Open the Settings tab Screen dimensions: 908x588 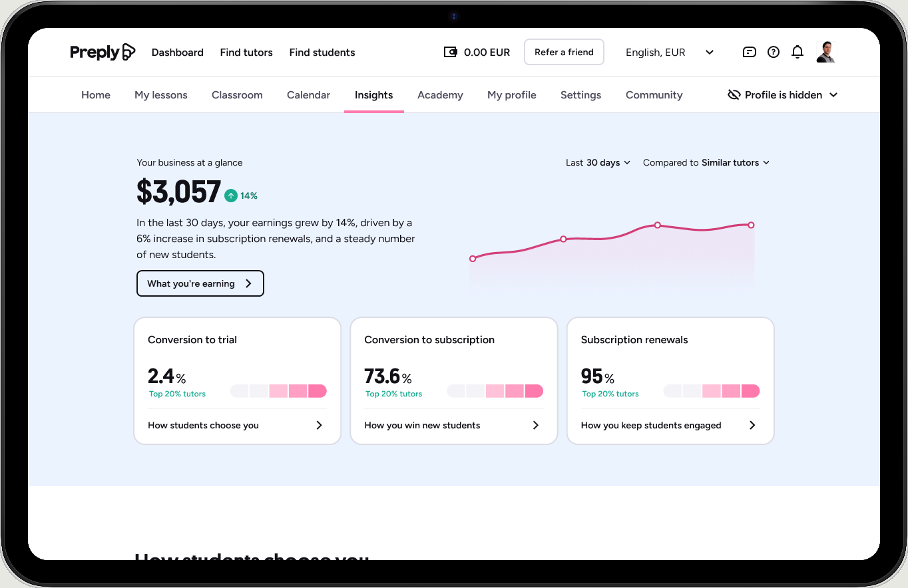pos(580,95)
